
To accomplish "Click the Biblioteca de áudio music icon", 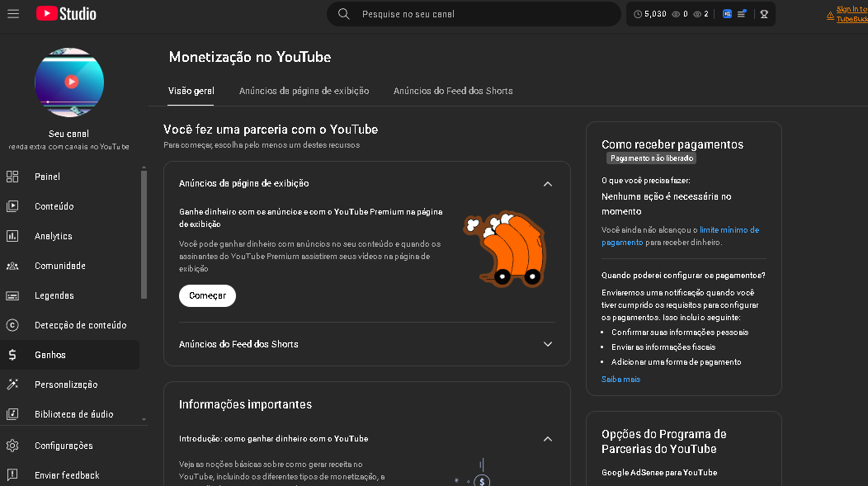I will [x=12, y=414].
